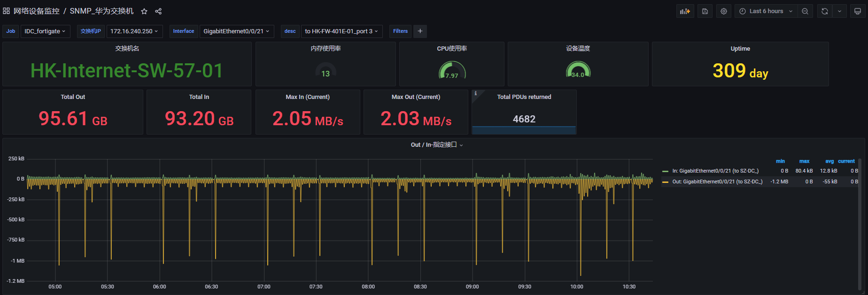Change color of green In series
The height and width of the screenshot is (295, 868).
pos(665,171)
